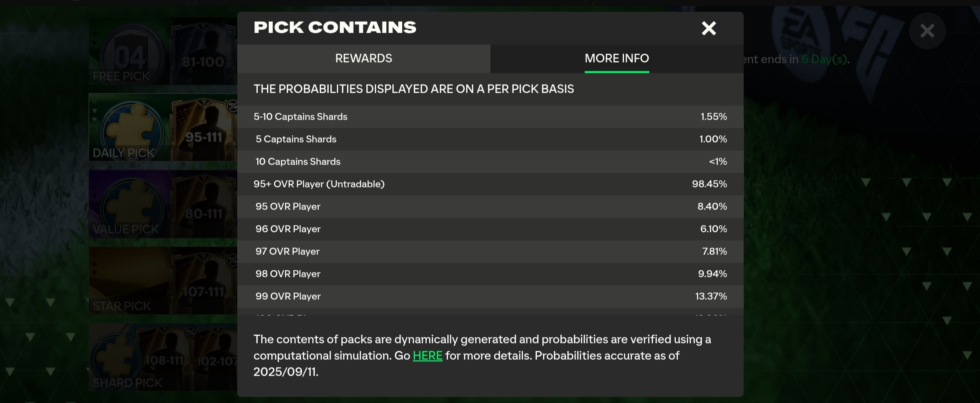
Task: Click the Value Pick puzzle piece icon
Action: click(131, 204)
